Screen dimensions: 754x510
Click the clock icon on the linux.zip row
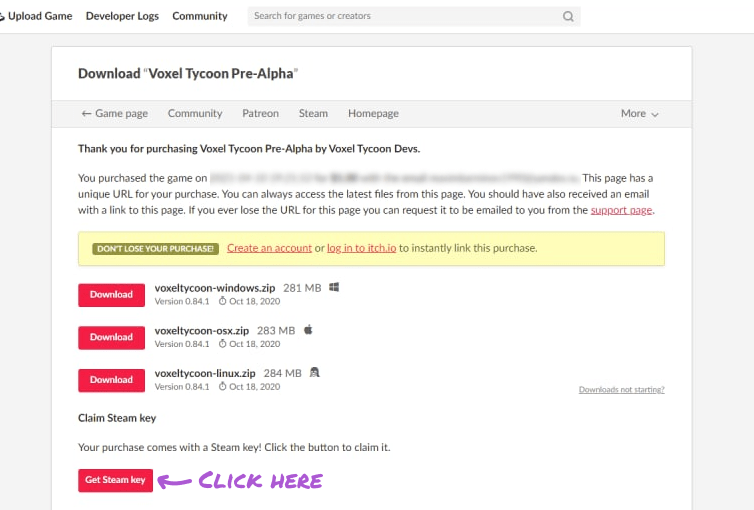coord(222,386)
